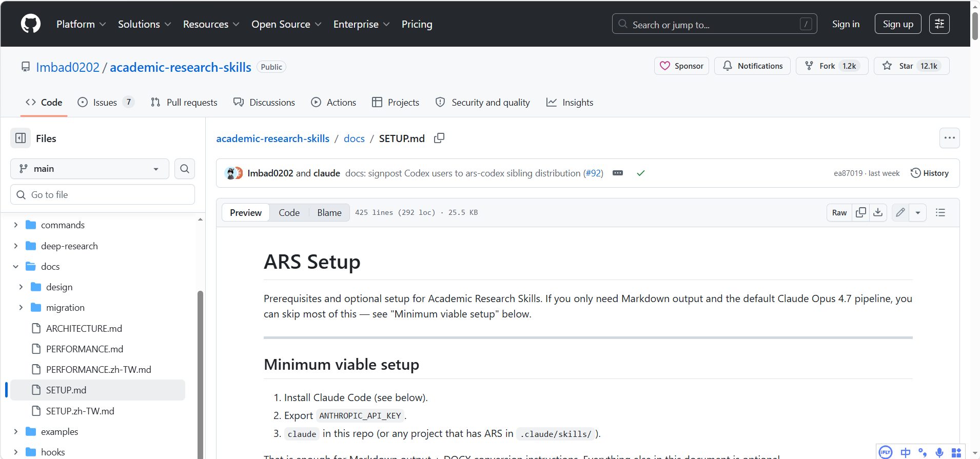Expand the Platform menu
This screenshot has width=980, height=459.
pyautogui.click(x=81, y=24)
